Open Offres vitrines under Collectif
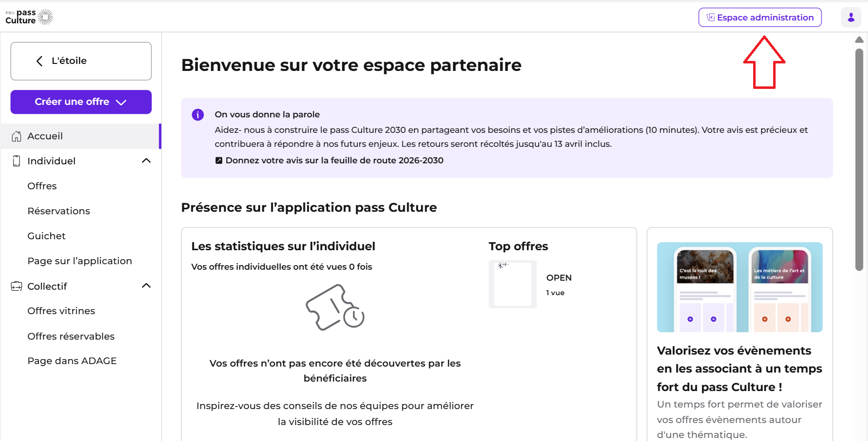The width and height of the screenshot is (868, 441). click(61, 311)
